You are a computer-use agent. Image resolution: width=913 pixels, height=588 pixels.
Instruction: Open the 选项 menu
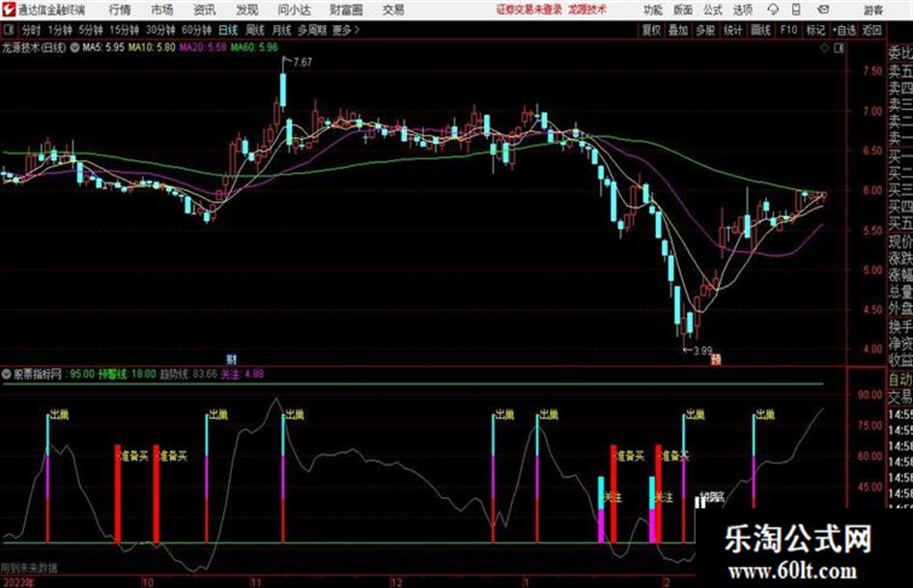(743, 10)
